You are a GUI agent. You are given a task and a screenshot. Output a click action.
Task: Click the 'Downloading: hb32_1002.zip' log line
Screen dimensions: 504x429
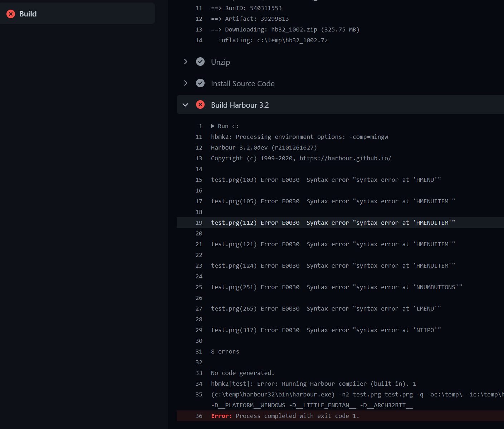[x=285, y=29]
